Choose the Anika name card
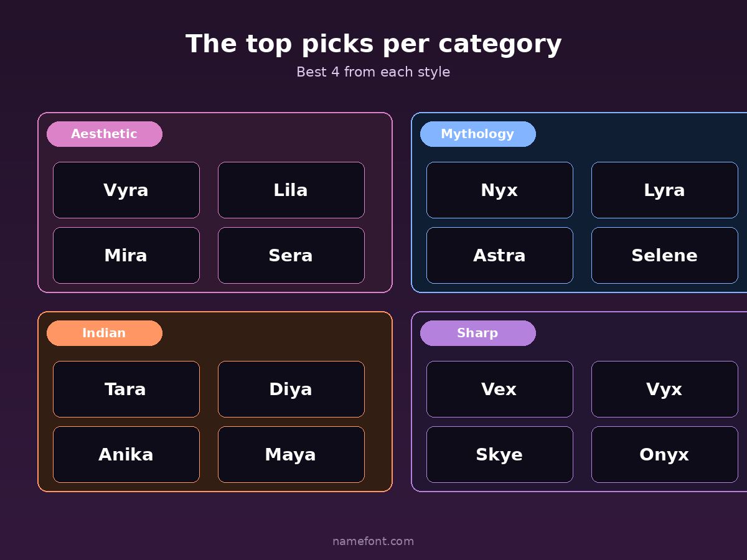 pos(126,455)
